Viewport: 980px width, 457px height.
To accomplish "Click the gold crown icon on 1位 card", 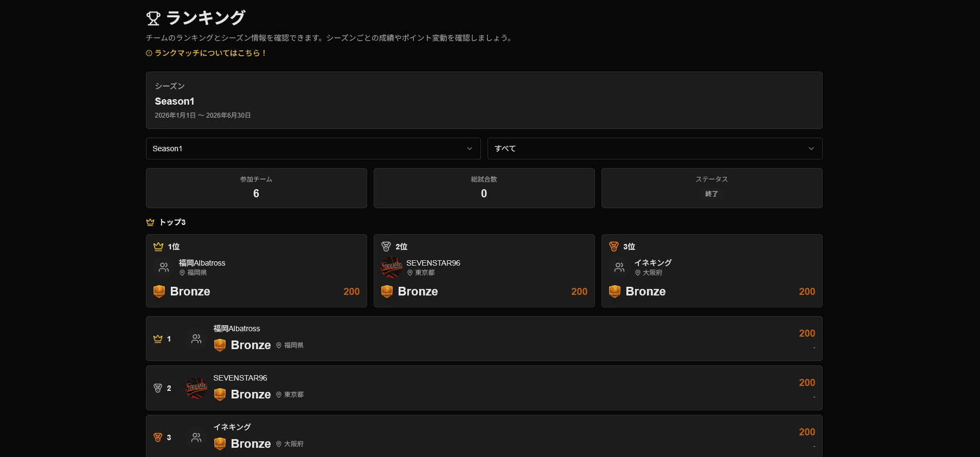I will coord(158,247).
